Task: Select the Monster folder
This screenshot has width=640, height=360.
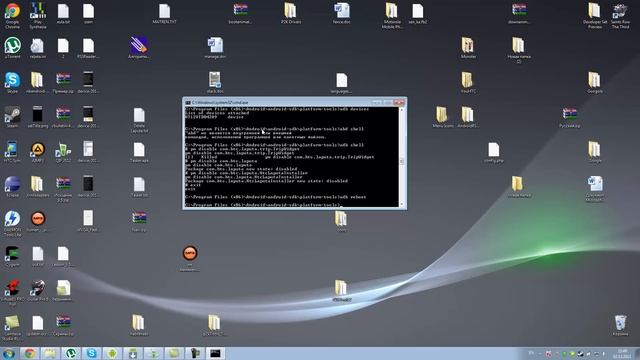Action: point(468,48)
